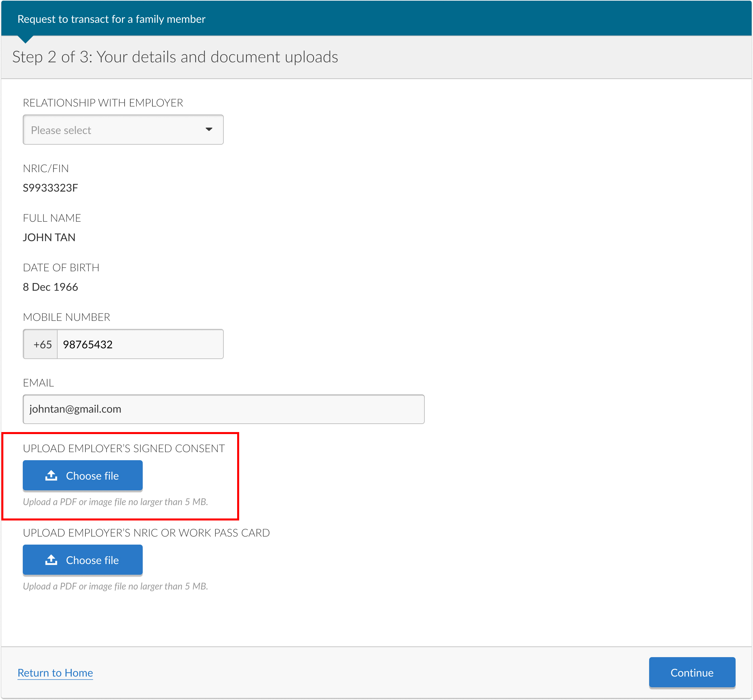Choose file for employer's NRIC or work pass
The height and width of the screenshot is (700, 753).
pyautogui.click(x=83, y=560)
